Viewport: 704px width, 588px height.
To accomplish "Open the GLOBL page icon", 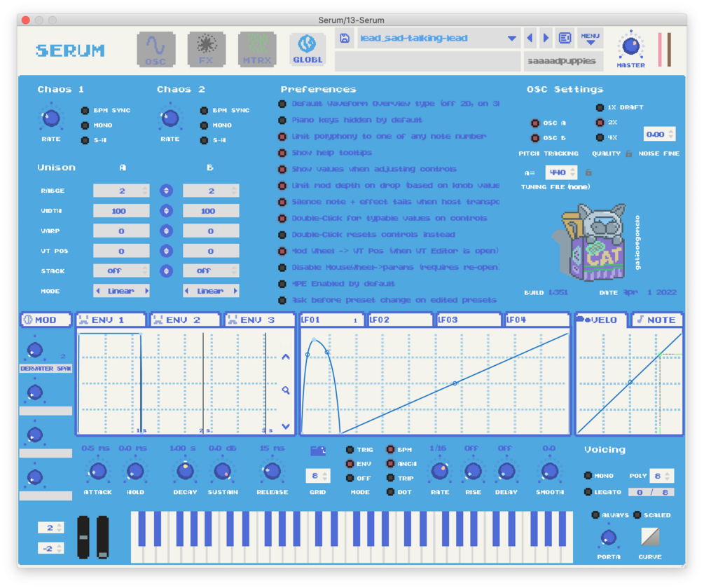I will point(308,50).
